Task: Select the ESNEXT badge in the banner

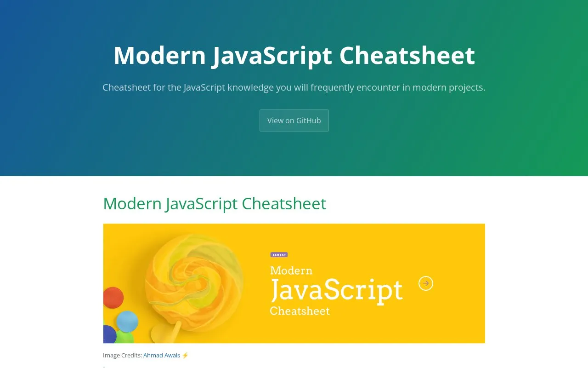Action: click(279, 254)
